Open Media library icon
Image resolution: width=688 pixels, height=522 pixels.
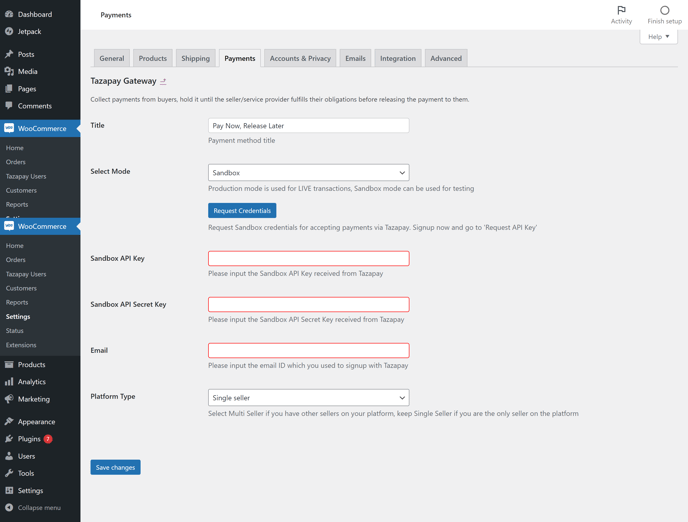(9, 71)
